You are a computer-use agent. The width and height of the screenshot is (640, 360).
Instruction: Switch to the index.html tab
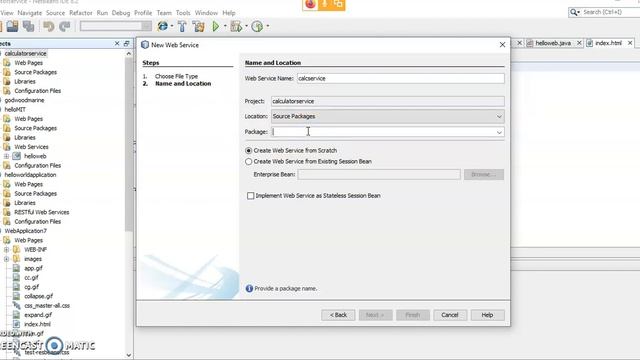pos(608,43)
